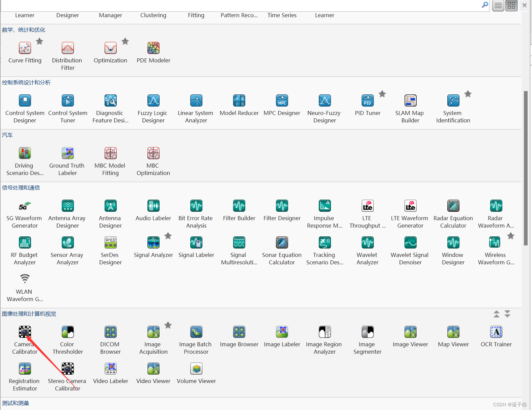This screenshot has height=410, width=532.
Task: Open the Antenna Designer app
Action: point(111,206)
